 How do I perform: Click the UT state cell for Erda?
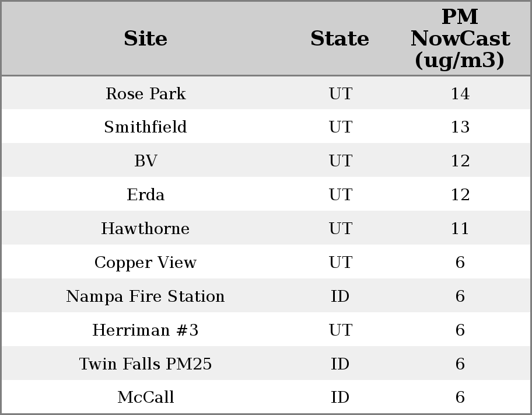(x=340, y=195)
